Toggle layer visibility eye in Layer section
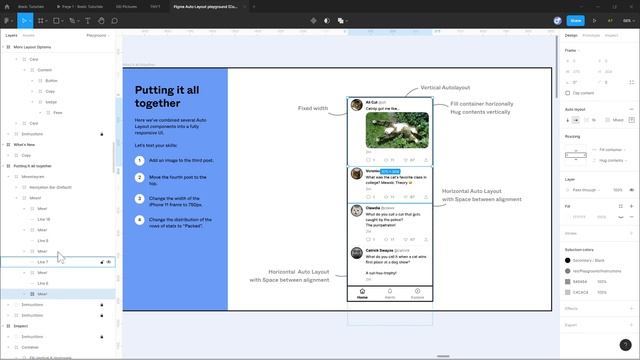The image size is (640, 360). pyautogui.click(x=631, y=190)
